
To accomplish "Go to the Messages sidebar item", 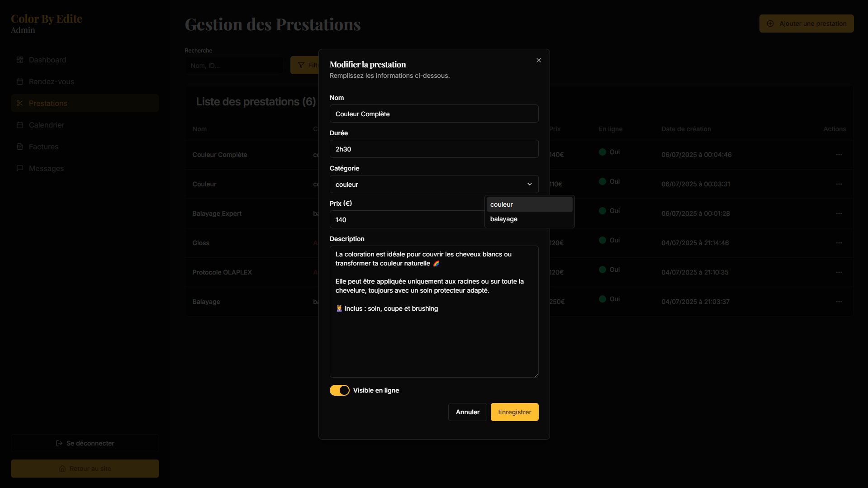I will [46, 168].
